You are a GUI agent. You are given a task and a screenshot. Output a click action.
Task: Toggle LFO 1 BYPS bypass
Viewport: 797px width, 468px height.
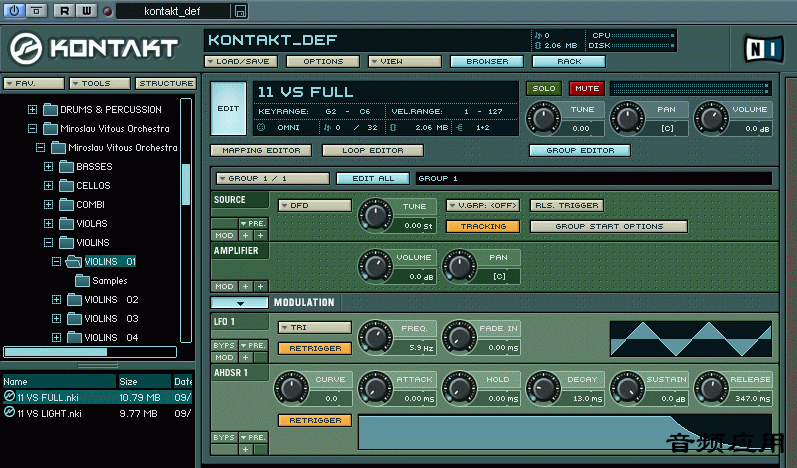tap(224, 345)
